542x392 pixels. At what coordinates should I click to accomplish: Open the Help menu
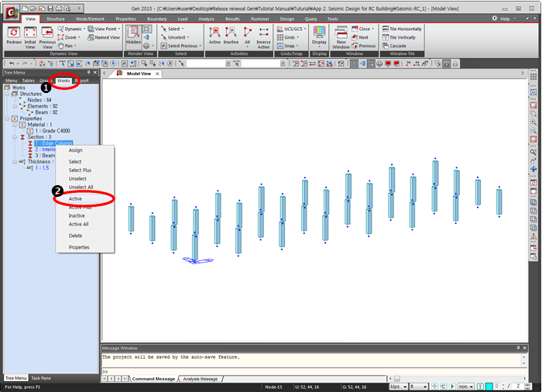[505, 19]
